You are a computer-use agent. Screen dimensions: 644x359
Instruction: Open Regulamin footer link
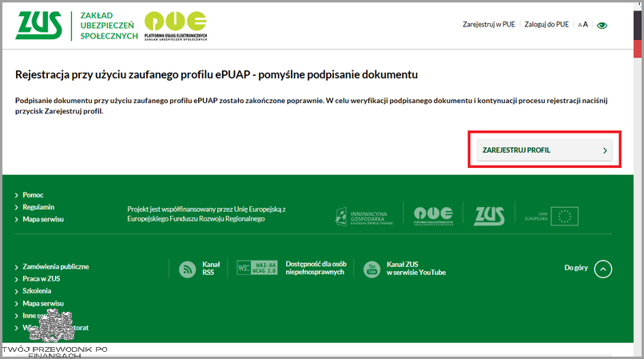38,207
